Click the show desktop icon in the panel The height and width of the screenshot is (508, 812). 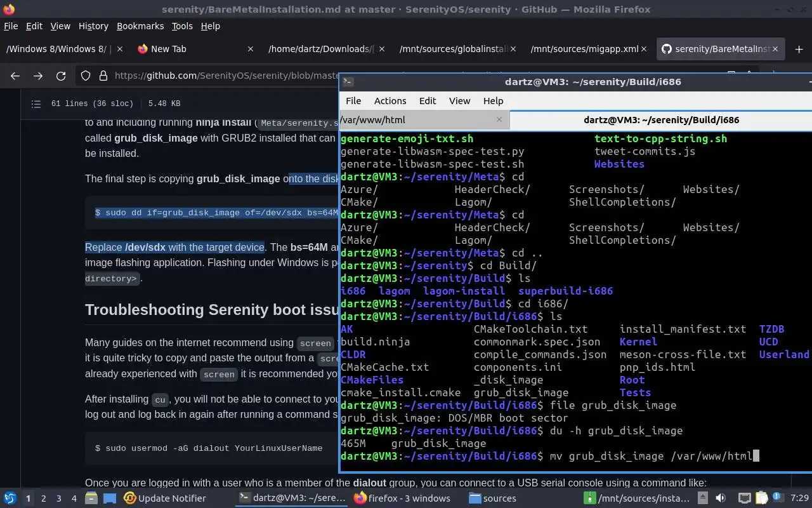click(x=109, y=498)
